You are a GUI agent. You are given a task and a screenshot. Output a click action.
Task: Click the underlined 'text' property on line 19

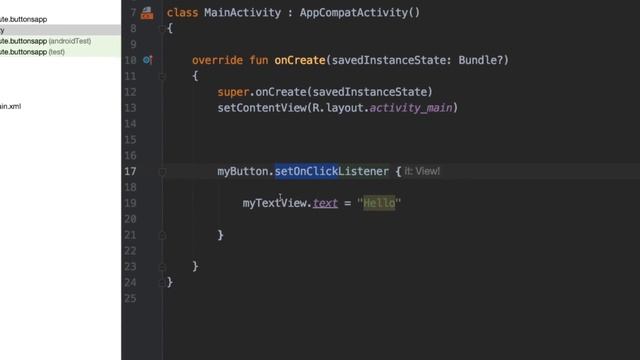[325, 203]
